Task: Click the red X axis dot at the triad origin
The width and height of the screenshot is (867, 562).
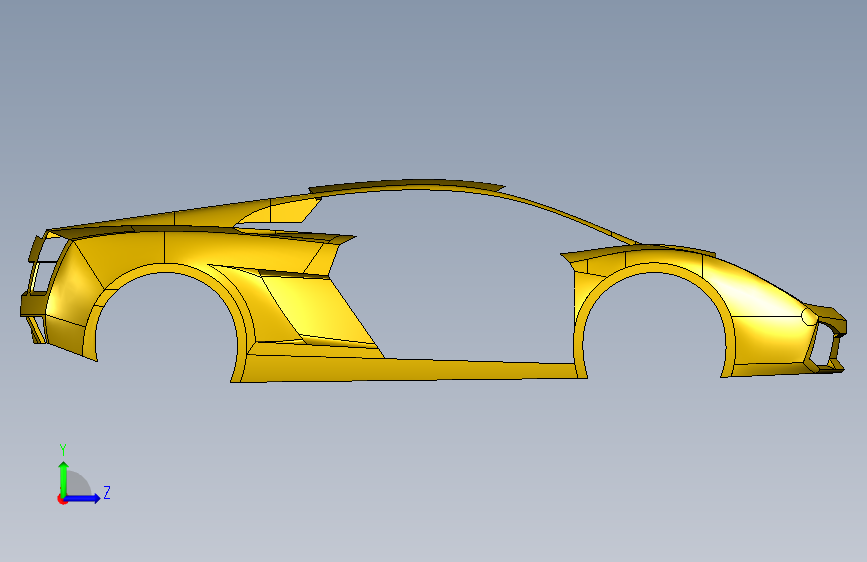Action: tap(62, 499)
